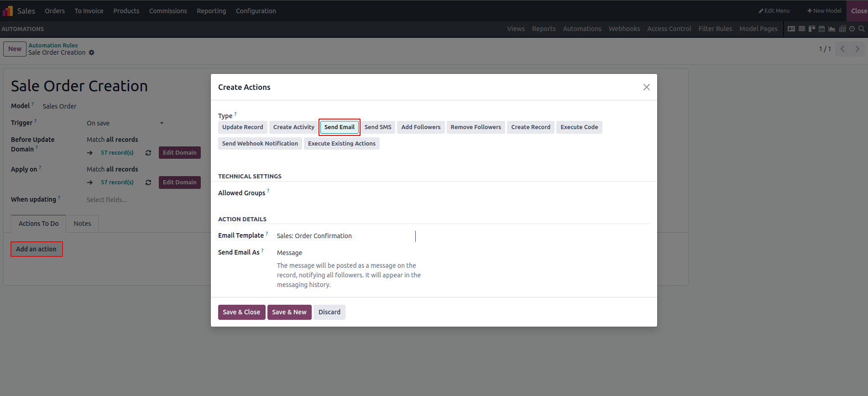Go to the next record arrow
This screenshot has width=868, height=396.
tap(858, 49)
